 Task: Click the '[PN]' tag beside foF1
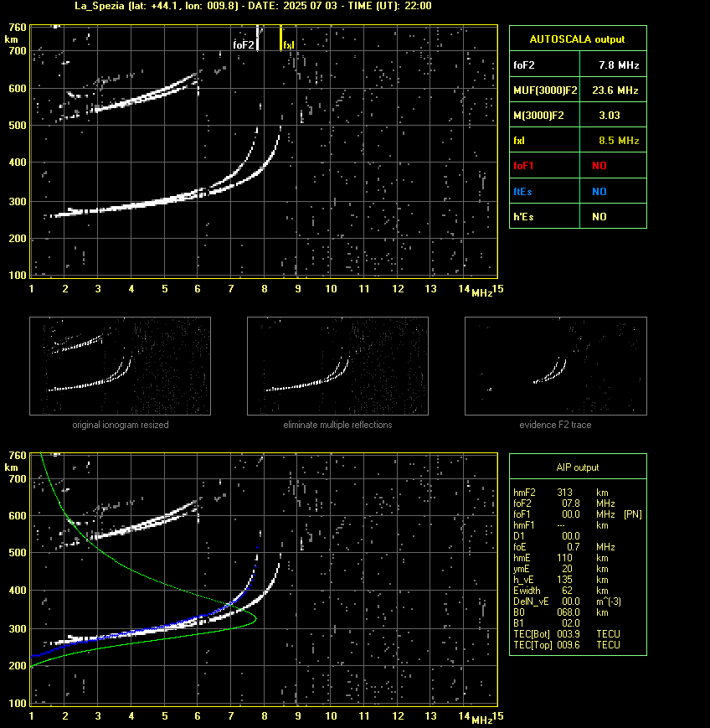(x=632, y=514)
